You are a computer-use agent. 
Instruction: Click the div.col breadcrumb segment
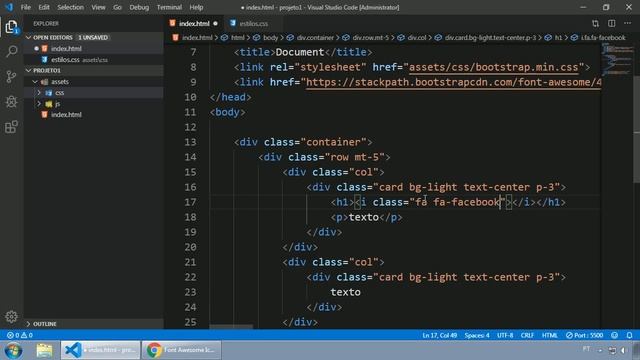(417, 38)
